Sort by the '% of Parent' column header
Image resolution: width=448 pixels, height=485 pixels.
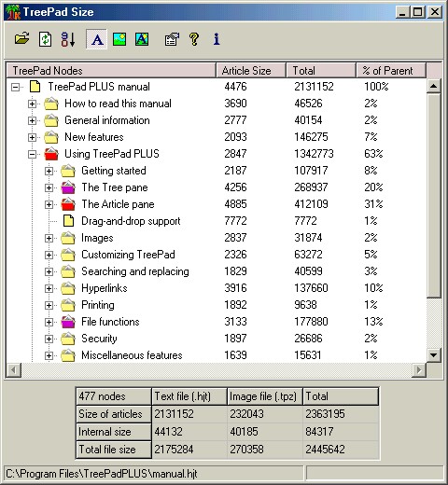[391, 71]
